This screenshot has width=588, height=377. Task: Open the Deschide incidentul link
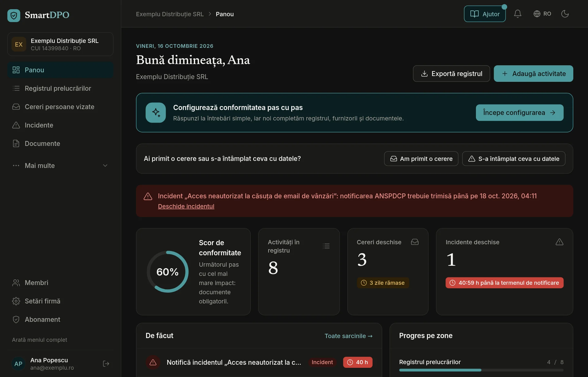click(x=186, y=206)
